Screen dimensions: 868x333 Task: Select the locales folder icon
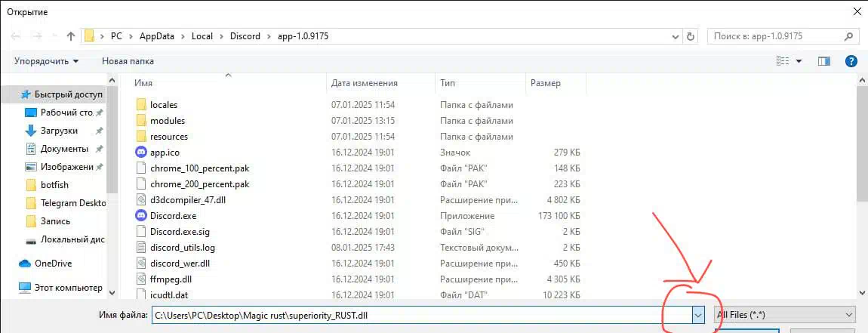click(x=140, y=105)
